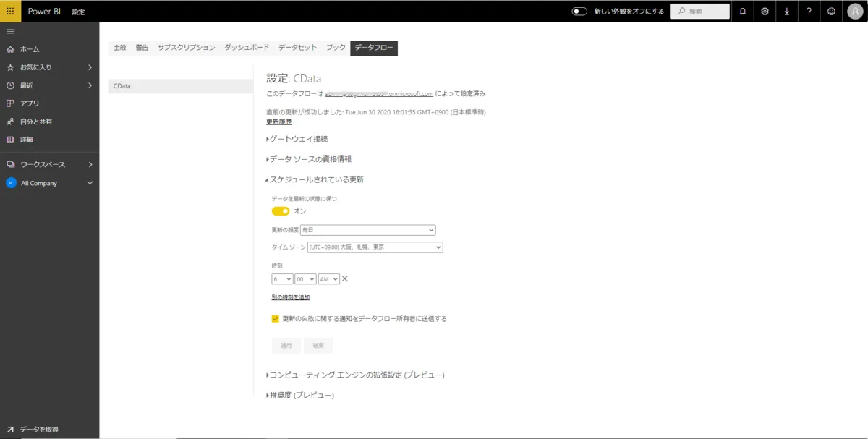Viewport: 868px width, 439px height.
Task: Turn off データを最新の状態に保つ toggle
Action: click(281, 210)
